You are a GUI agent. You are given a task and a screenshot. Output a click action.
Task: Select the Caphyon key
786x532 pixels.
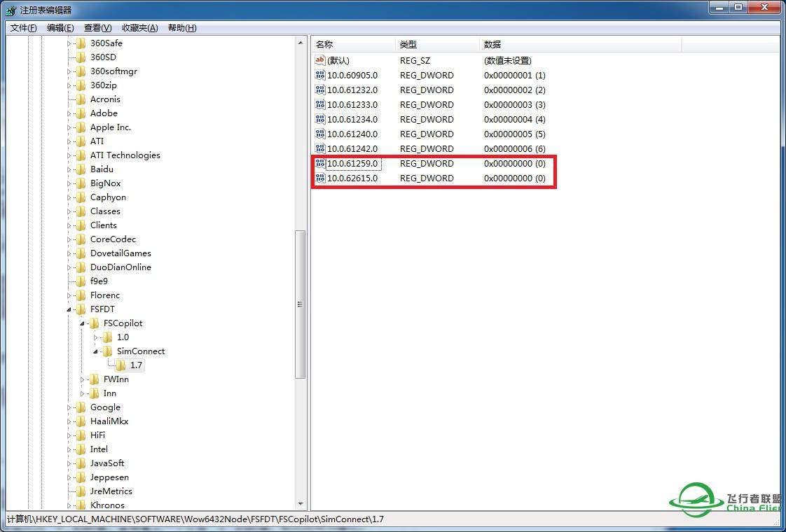pos(109,197)
